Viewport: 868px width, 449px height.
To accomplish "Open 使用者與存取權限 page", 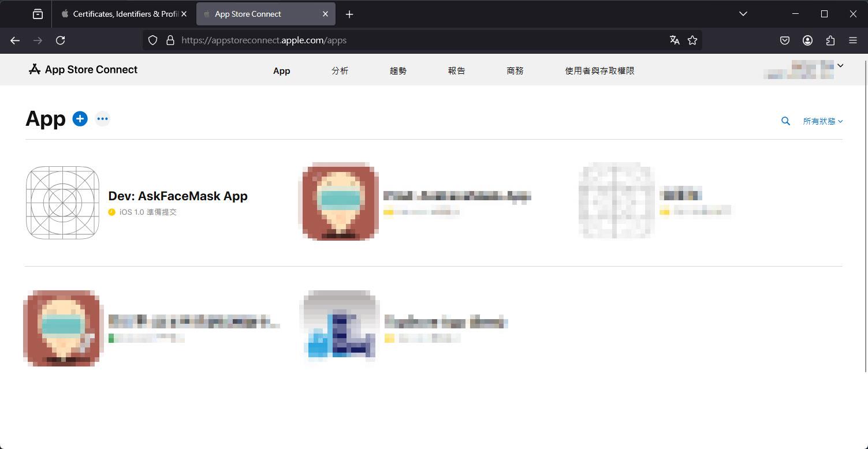I will (x=599, y=71).
